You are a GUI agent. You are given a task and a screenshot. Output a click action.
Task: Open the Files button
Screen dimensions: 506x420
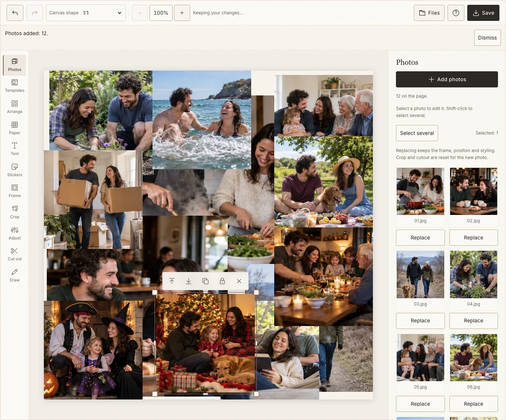pyautogui.click(x=429, y=13)
